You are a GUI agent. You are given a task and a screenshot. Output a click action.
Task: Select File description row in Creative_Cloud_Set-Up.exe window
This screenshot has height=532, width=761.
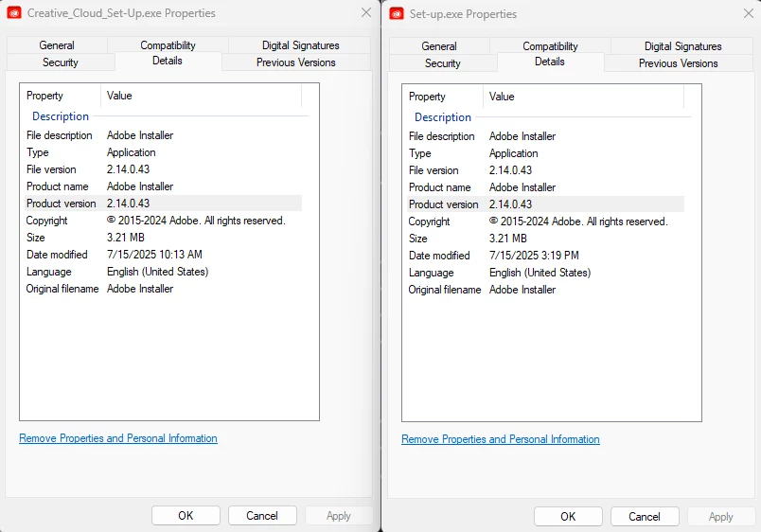coord(163,135)
